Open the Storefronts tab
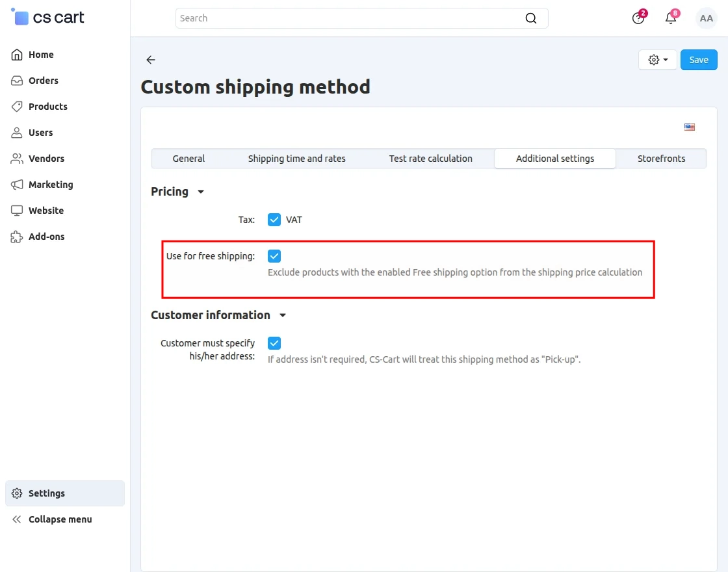This screenshot has width=728, height=572. [661, 159]
